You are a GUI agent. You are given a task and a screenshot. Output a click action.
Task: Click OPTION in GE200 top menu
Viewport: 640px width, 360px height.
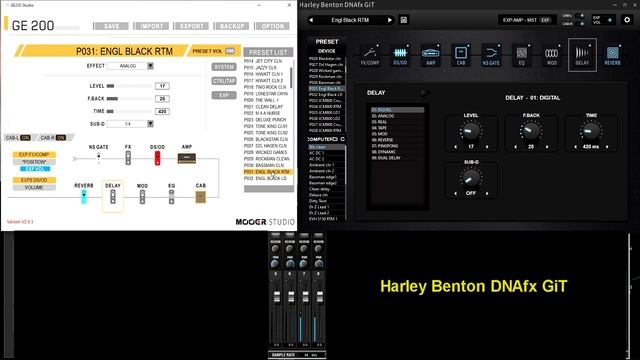pos(272,26)
